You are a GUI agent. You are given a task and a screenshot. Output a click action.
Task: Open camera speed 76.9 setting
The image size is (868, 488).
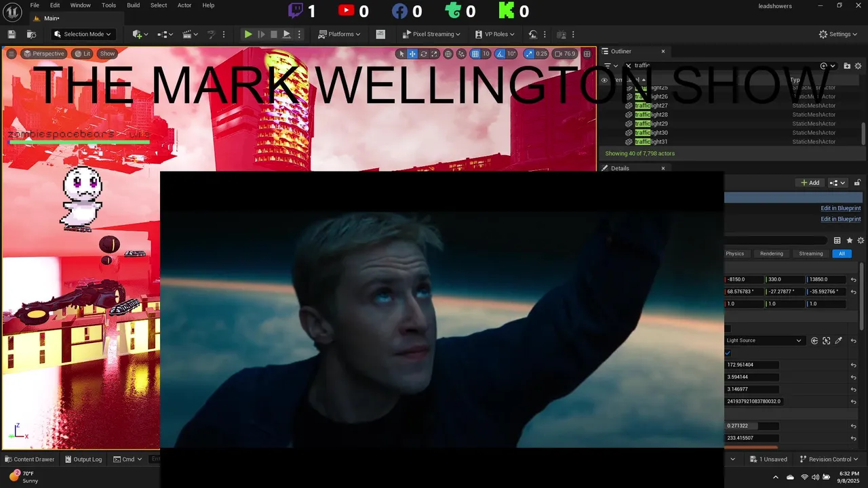565,54
